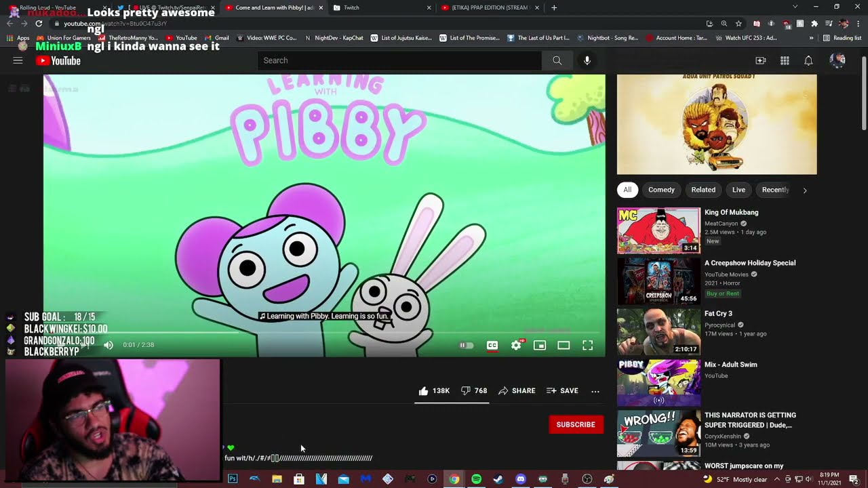Select the Comedy filter chip

(x=661, y=190)
